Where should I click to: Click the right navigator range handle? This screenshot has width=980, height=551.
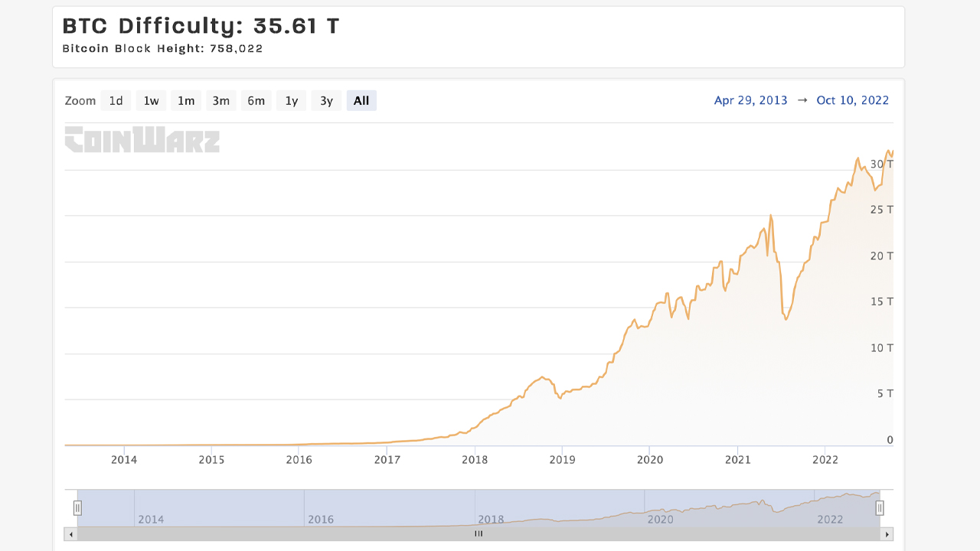click(880, 507)
